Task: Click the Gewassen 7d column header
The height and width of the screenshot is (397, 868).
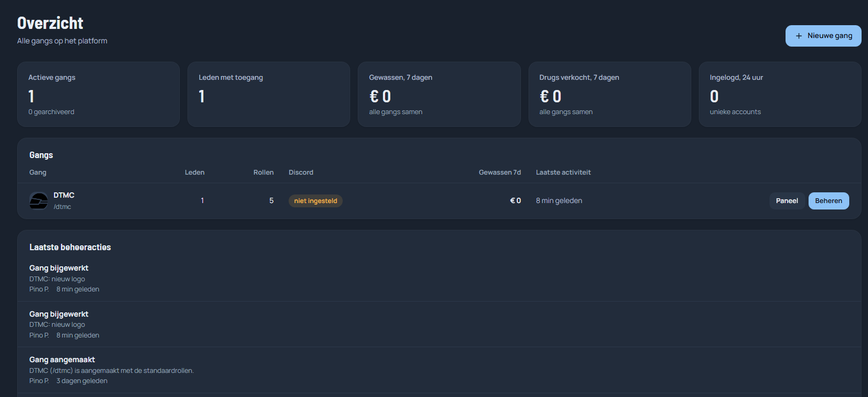Action: (x=500, y=173)
